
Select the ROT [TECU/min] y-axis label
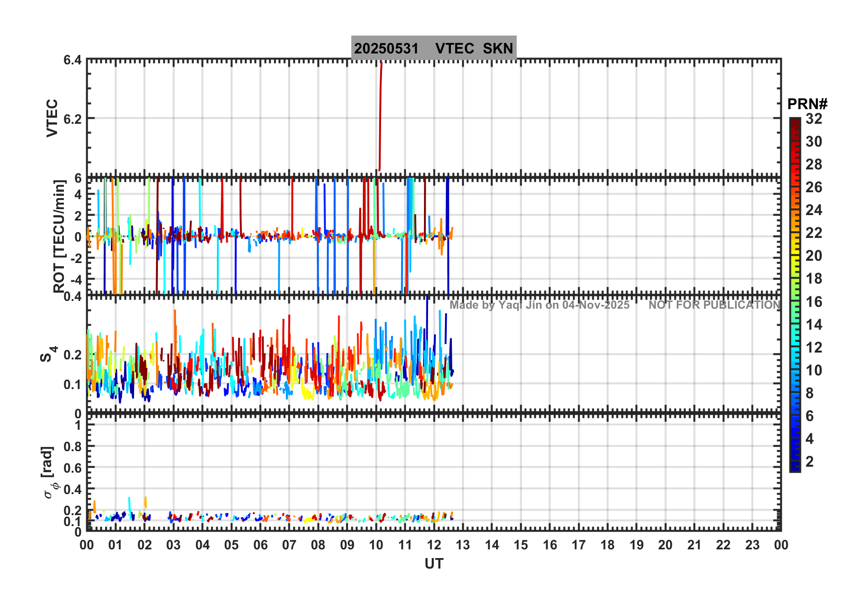(59, 236)
